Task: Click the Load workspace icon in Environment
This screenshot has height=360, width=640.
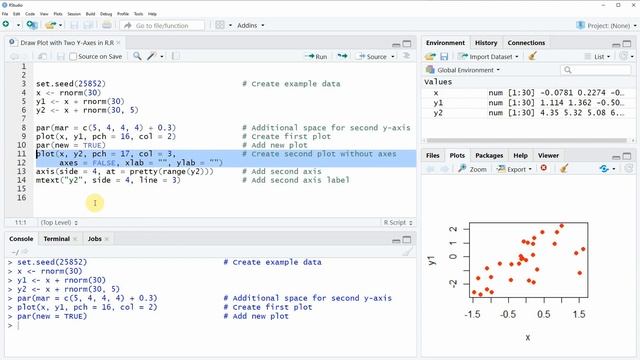Action: pos(430,57)
